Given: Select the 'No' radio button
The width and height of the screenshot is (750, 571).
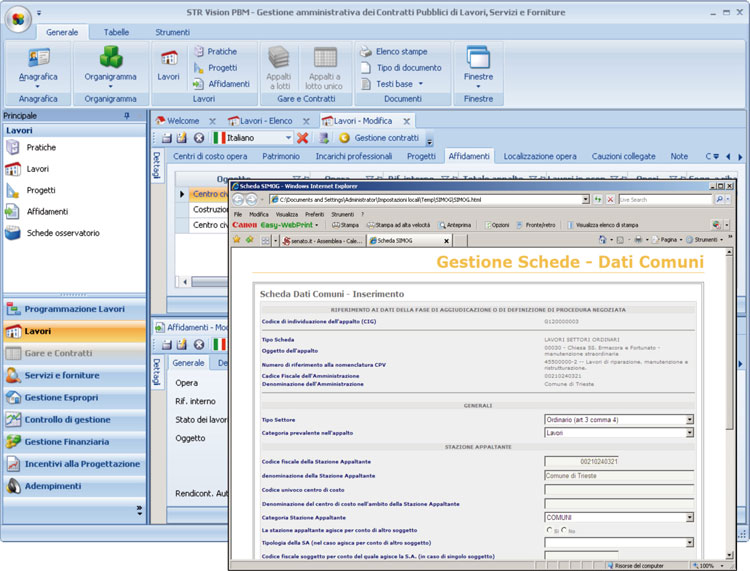Looking at the screenshot, I should [565, 530].
